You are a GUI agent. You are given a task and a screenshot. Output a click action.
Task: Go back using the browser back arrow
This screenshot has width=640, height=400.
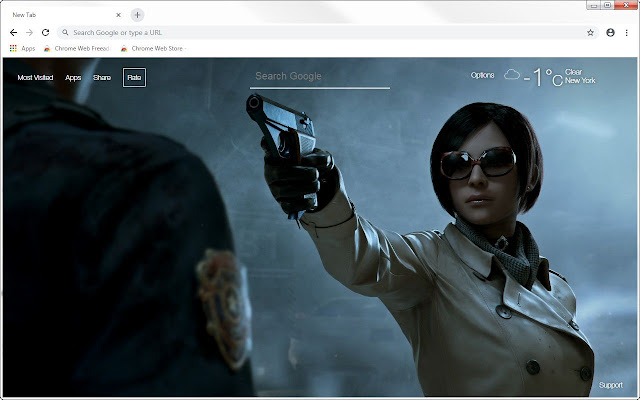[13, 33]
